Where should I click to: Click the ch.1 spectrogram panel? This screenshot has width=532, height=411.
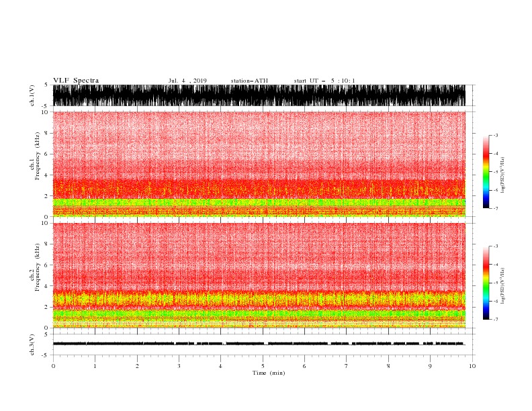259,164
